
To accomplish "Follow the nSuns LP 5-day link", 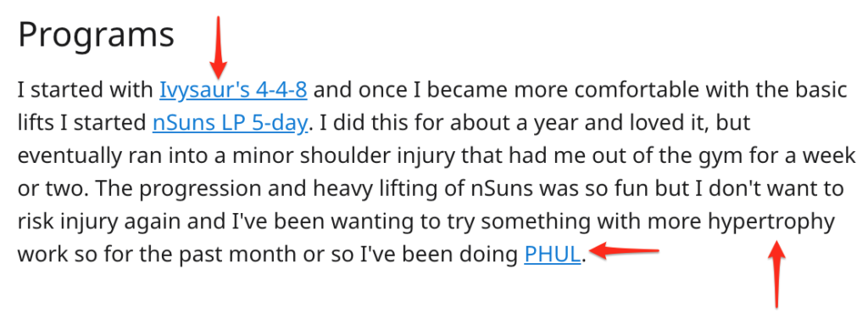I will 229,122.
